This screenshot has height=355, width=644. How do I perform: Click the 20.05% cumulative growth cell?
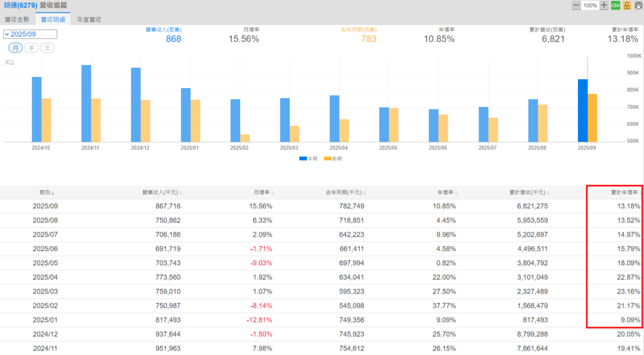point(628,334)
